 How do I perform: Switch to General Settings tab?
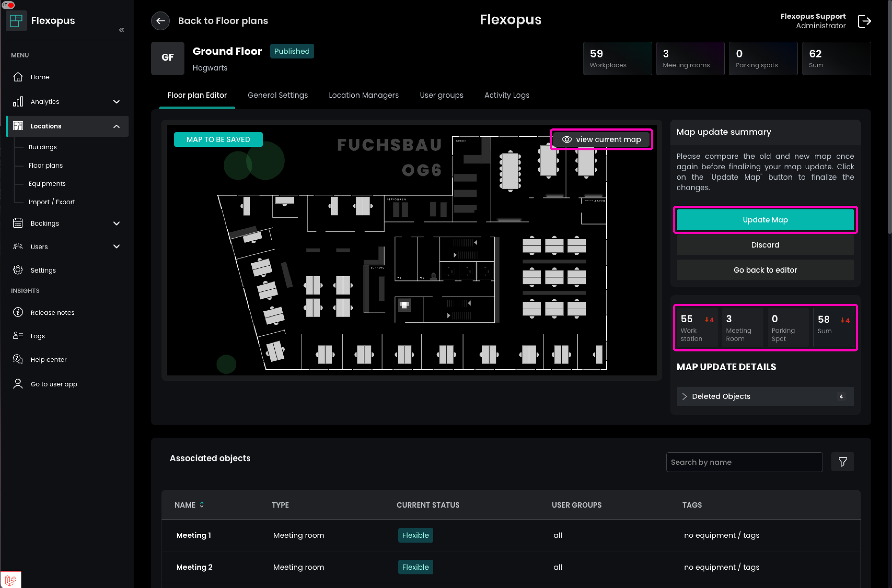[277, 95]
